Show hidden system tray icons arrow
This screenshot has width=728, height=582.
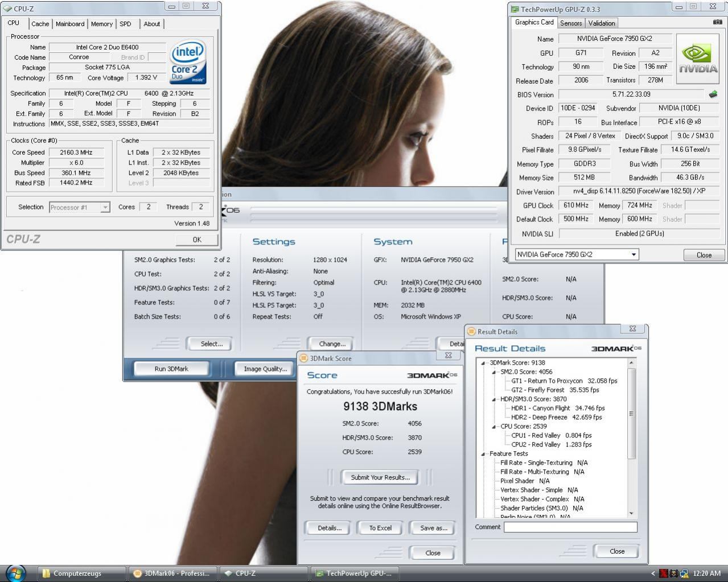tap(652, 573)
